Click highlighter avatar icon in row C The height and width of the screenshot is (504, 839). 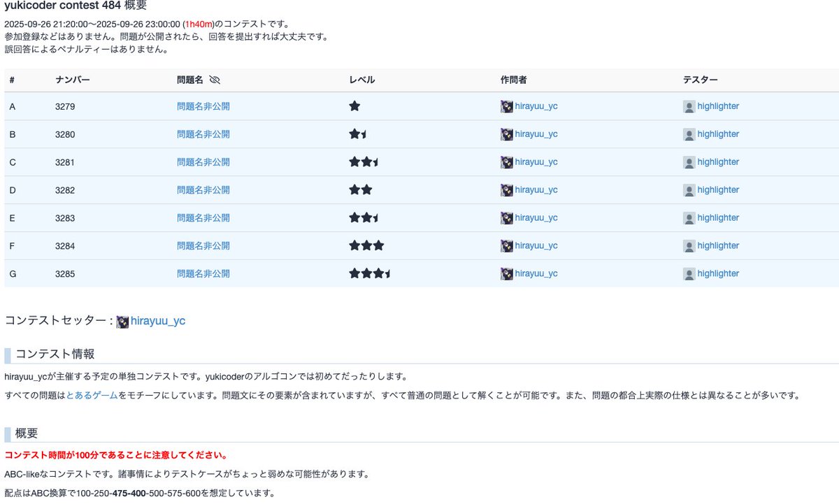[x=689, y=162]
